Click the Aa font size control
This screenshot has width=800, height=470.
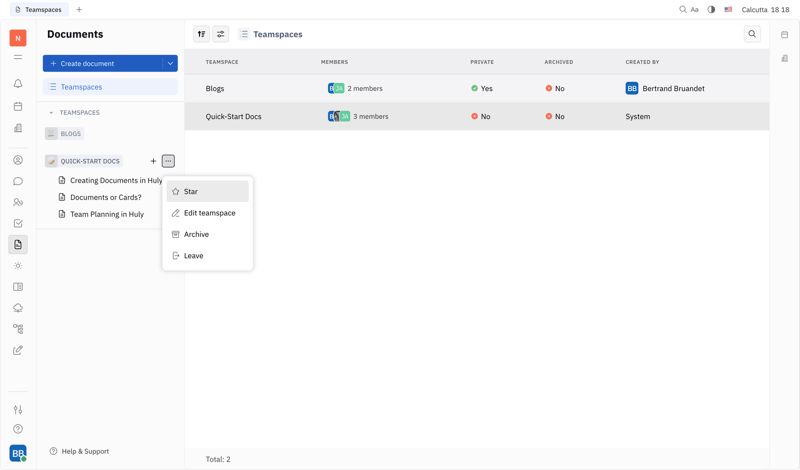point(694,10)
